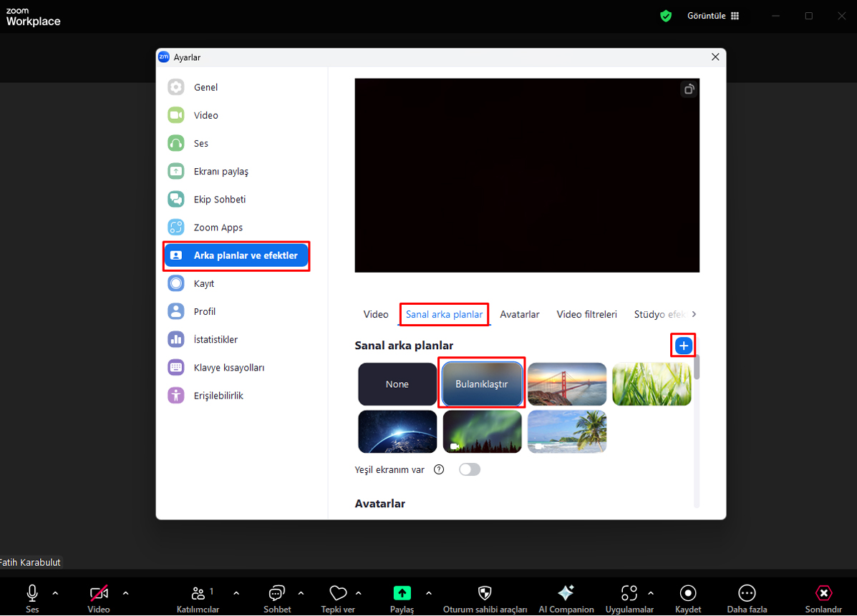Turn on camera with Video button

coord(99,593)
